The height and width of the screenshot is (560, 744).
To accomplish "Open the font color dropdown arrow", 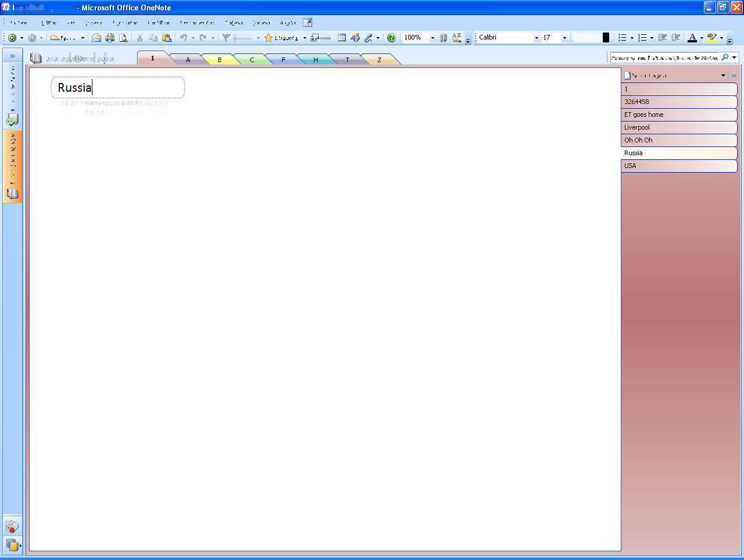I will pyautogui.click(x=702, y=38).
